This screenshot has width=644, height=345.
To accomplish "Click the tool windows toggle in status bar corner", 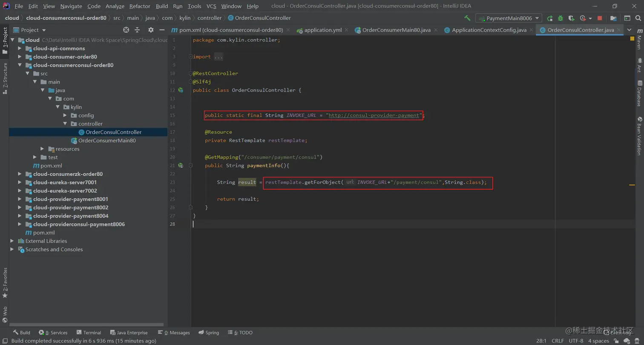I will click(x=4, y=341).
